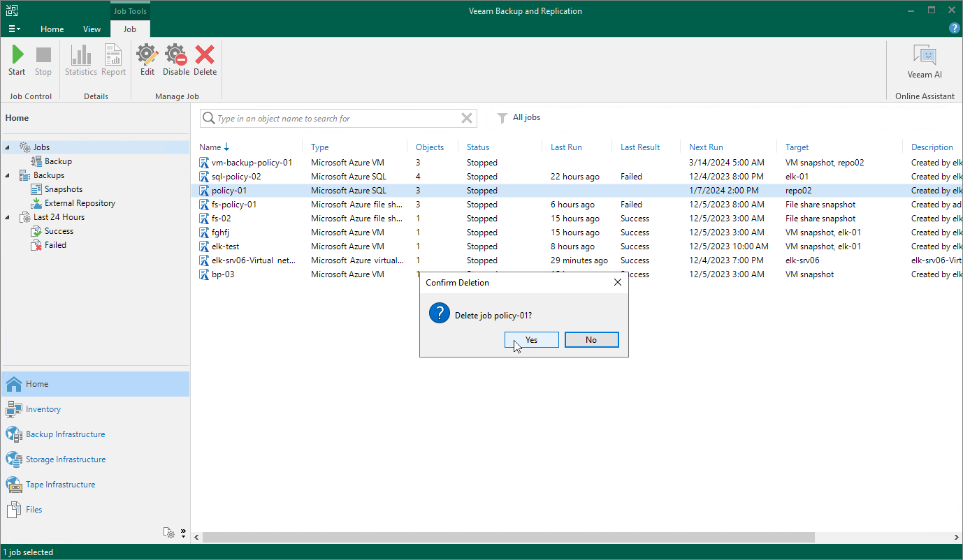Click No in Confirm Deletion dialog
The image size is (963, 560).
[591, 340]
